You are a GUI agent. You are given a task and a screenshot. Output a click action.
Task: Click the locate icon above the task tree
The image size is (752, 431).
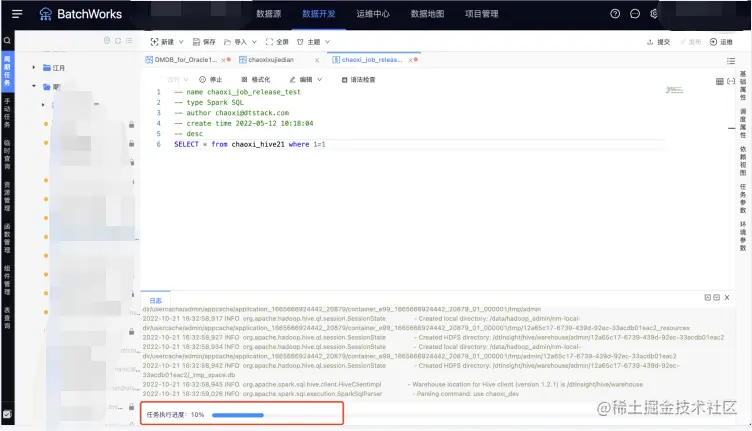point(107,41)
